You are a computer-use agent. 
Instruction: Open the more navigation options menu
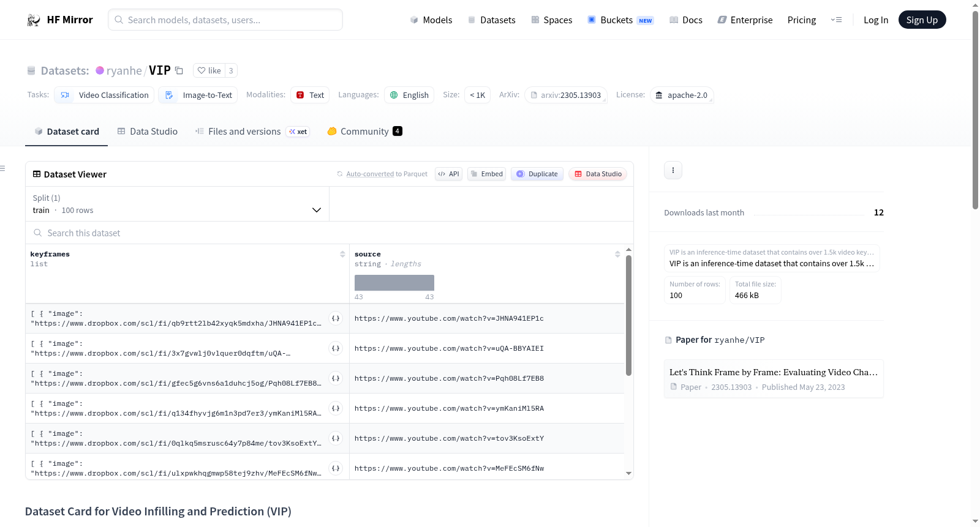pyautogui.click(x=836, y=20)
